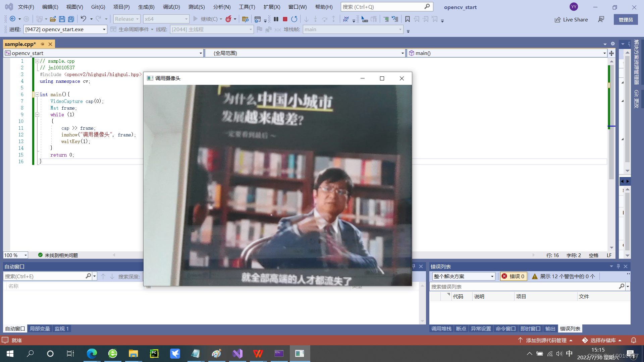Collapse the main() function code block
This screenshot has width=644, height=362.
coord(37,95)
